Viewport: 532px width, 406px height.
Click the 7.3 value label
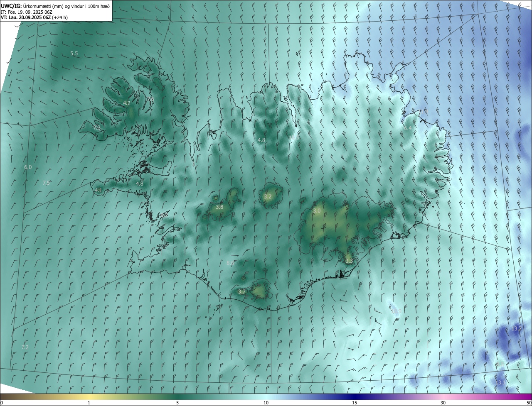[x=97, y=127]
